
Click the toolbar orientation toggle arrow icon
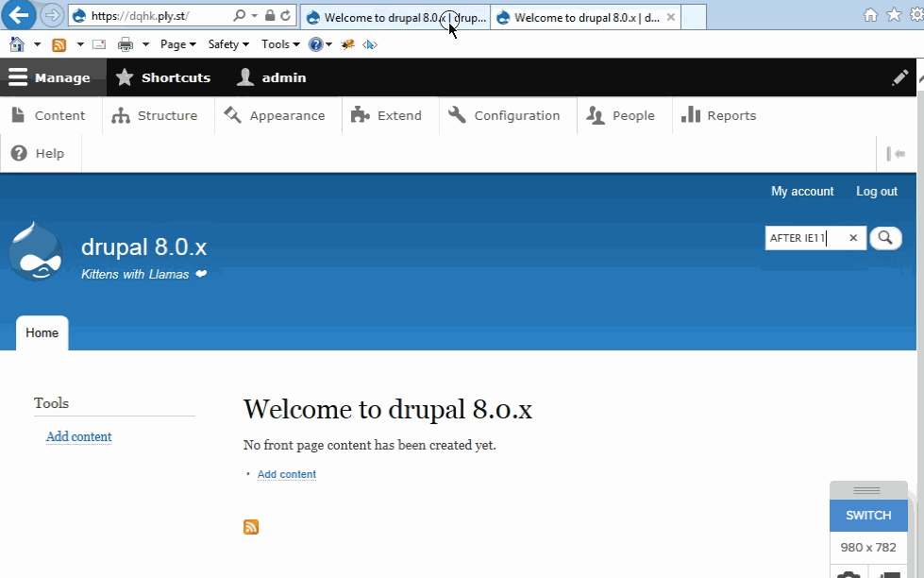coord(896,154)
